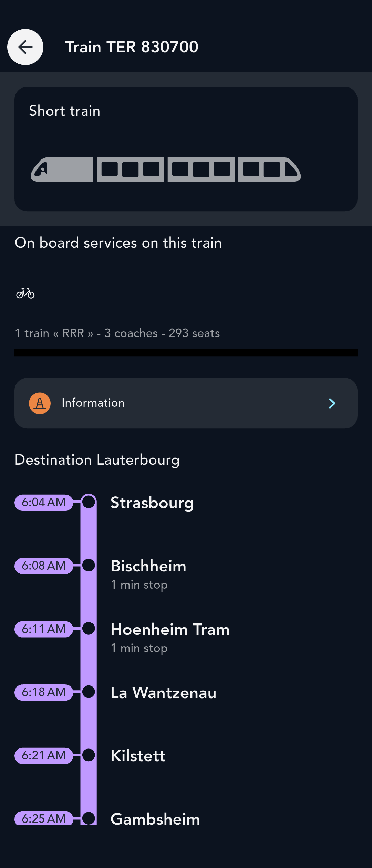372x868 pixels.
Task: Tap the locomotive front car of the train diagram
Action: 62,169
